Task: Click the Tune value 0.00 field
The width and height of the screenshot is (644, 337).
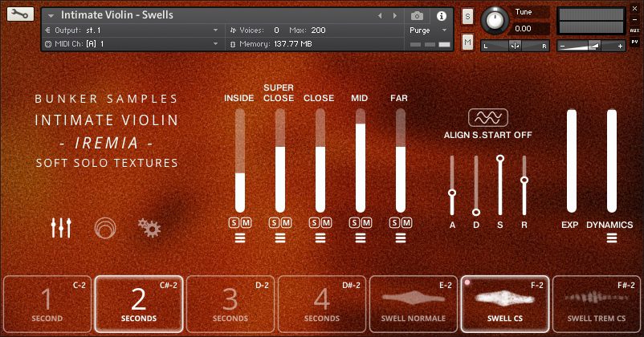Action: [x=530, y=29]
